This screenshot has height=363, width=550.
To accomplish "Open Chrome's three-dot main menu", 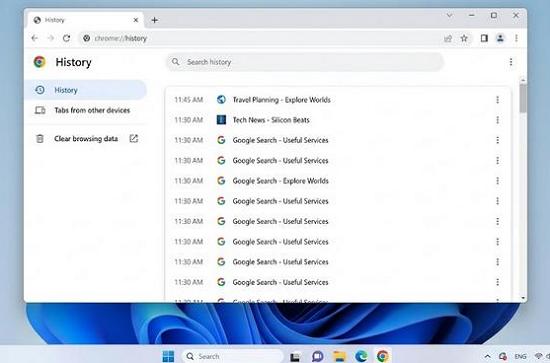I will pos(516,38).
